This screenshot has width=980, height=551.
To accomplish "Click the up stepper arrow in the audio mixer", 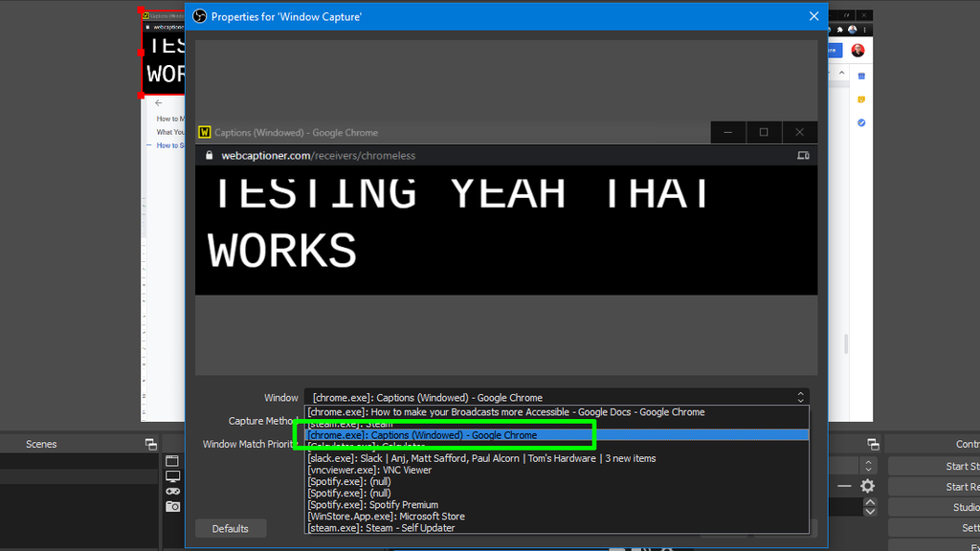I will [870, 500].
